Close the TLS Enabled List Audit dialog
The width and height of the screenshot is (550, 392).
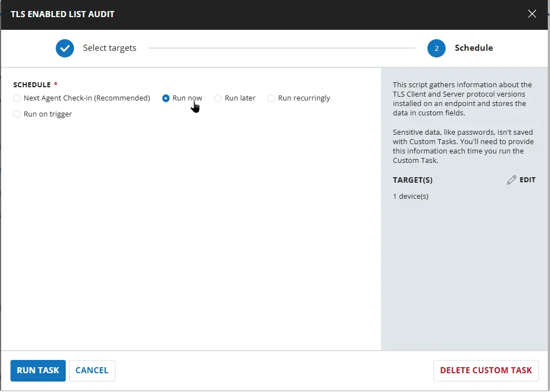point(532,14)
